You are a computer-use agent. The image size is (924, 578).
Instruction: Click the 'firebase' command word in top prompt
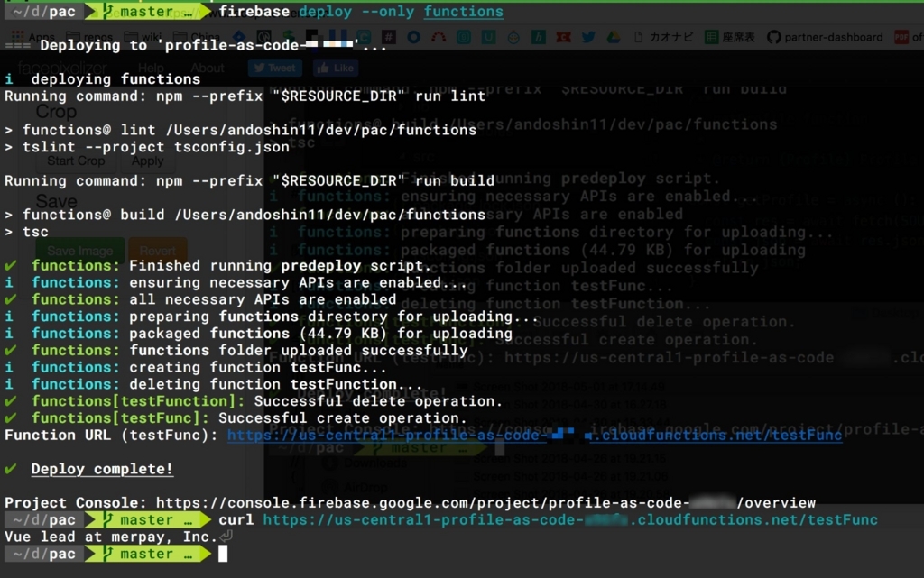[x=254, y=11]
